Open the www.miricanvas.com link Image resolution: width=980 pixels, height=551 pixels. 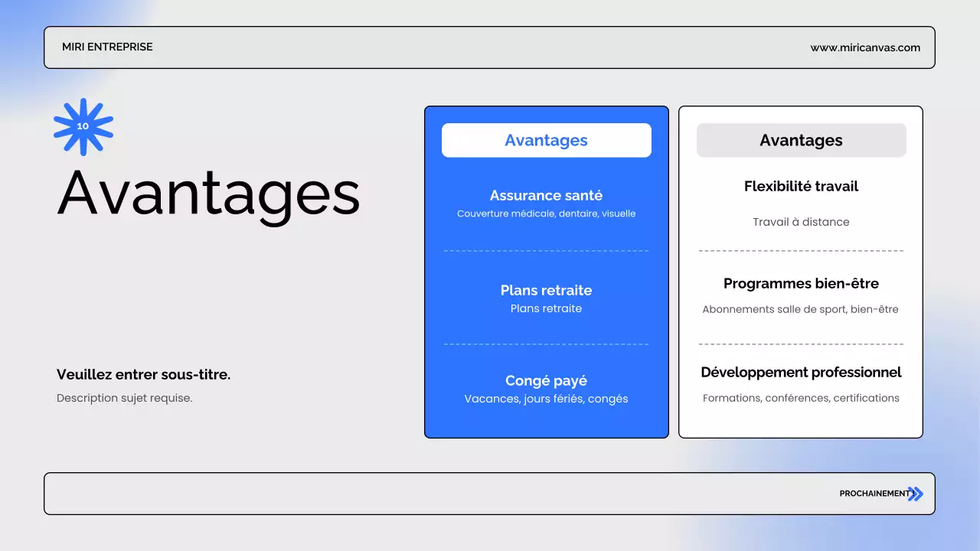[x=865, y=47]
